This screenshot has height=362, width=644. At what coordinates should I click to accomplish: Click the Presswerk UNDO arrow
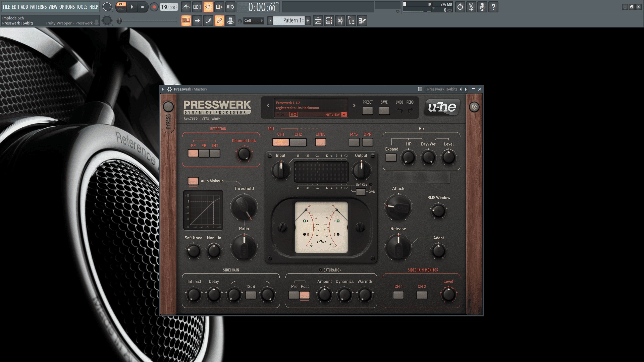click(399, 111)
